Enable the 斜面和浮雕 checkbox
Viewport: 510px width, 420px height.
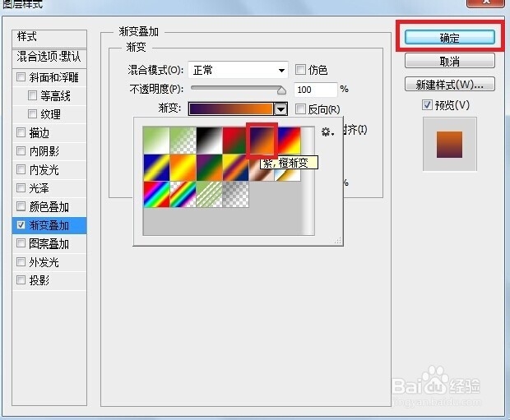[21, 77]
